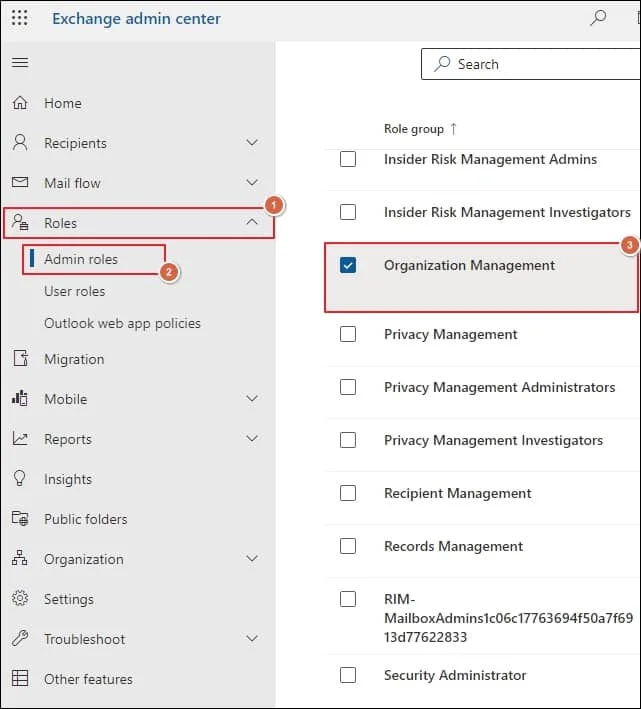Open the Other features page
The height and width of the screenshot is (709, 641).
point(88,679)
